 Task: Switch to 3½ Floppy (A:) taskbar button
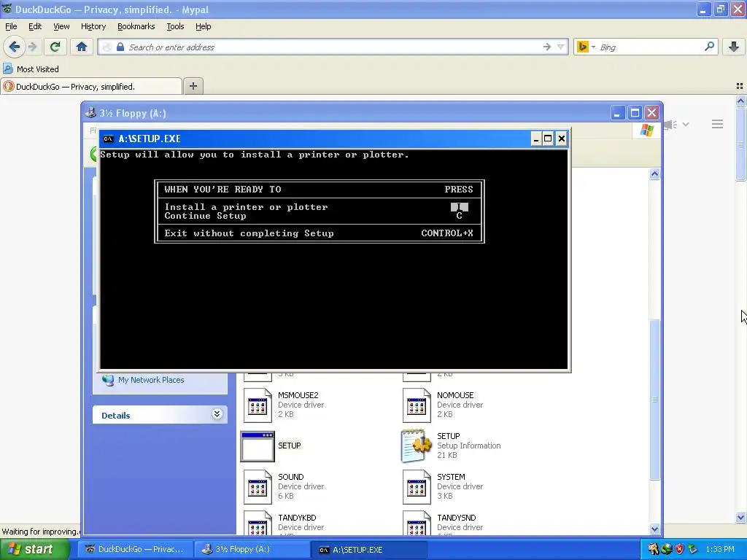(252, 550)
